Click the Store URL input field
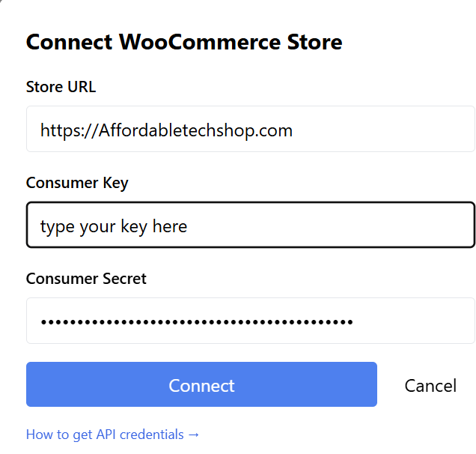 tap(250, 129)
